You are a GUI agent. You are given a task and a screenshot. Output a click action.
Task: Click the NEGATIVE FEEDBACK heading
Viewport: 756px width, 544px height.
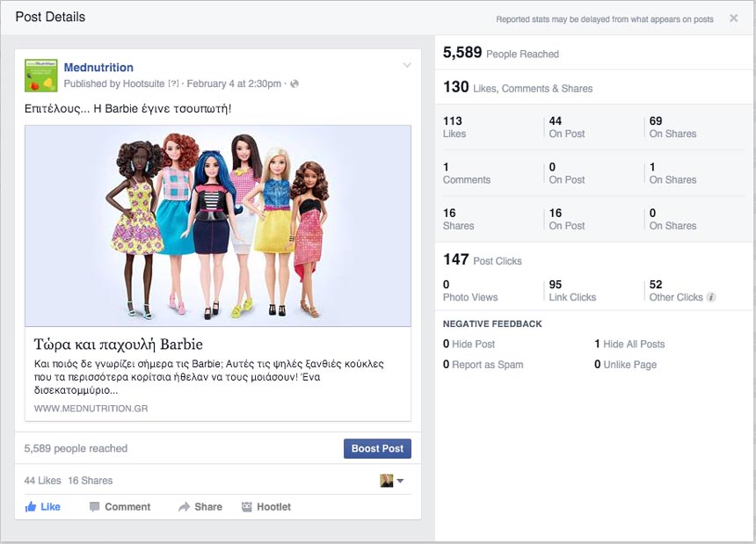point(492,323)
